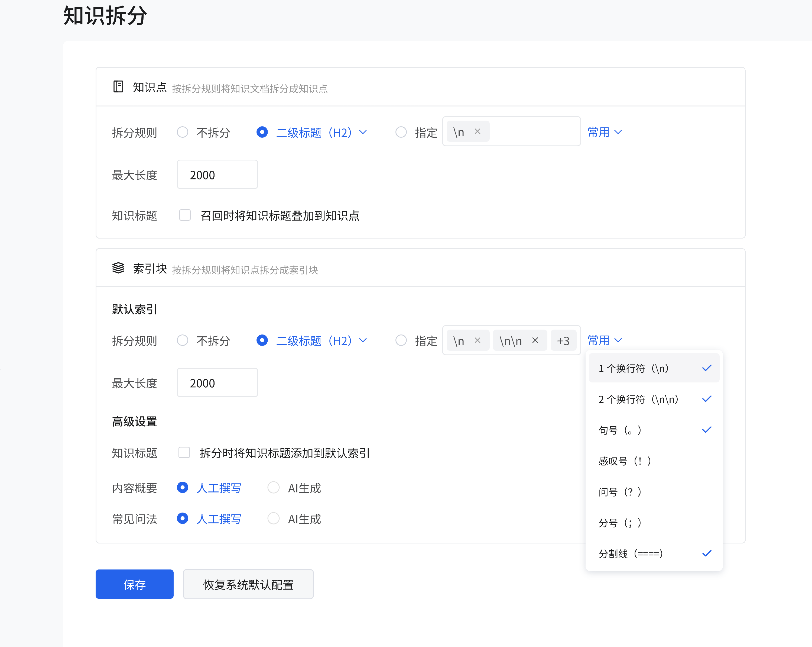Viewport: 812px width, 647px height.
Task: Select AI生成 for 常见问法
Action: [274, 519]
